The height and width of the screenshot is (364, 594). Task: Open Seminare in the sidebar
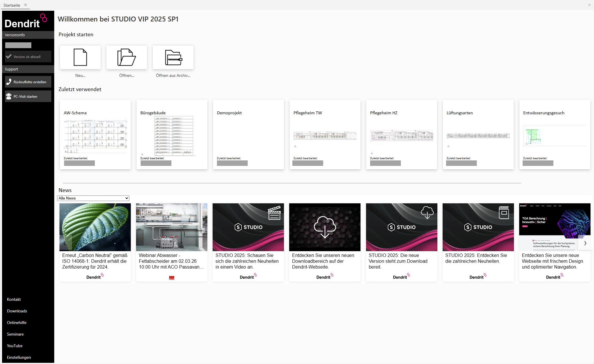[15, 334]
